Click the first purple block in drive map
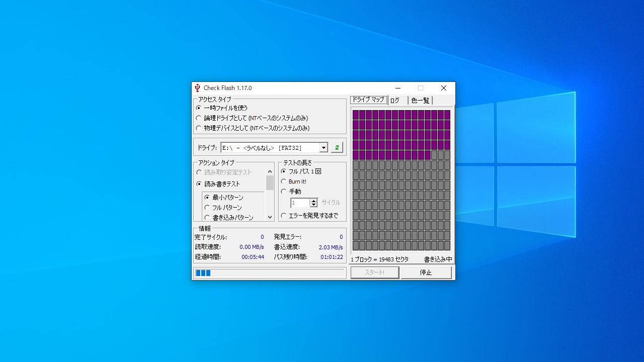This screenshot has height=362, width=644. click(356, 115)
